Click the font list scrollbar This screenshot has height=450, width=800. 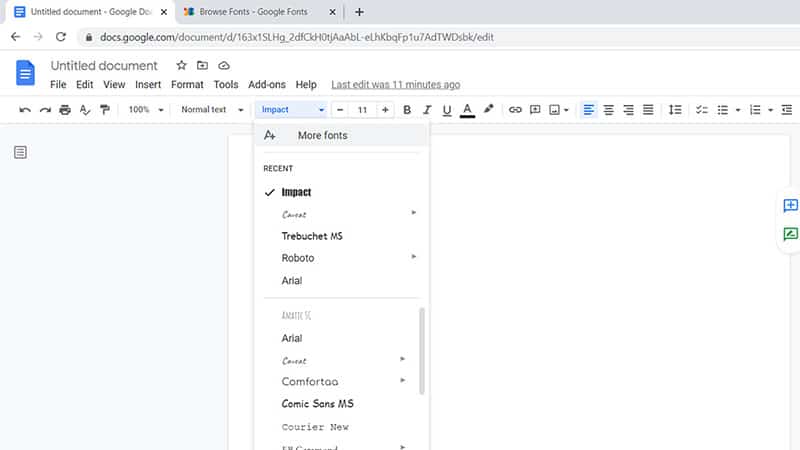(422, 351)
